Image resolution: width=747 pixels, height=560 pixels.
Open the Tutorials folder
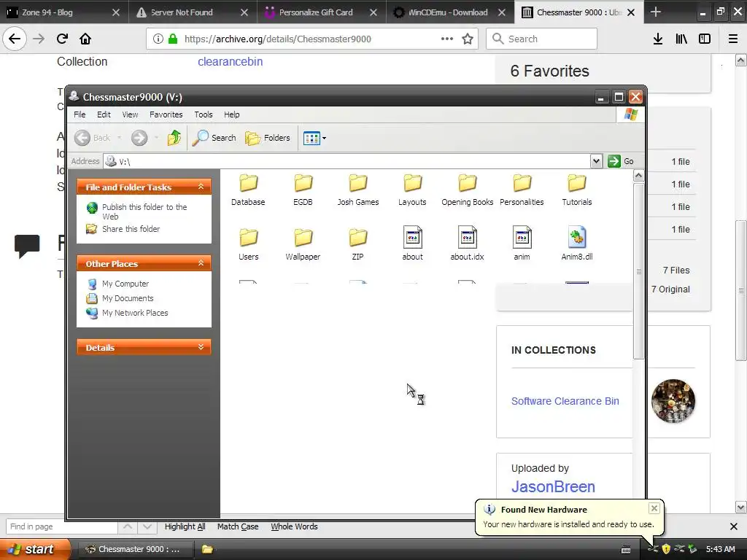[x=577, y=190]
